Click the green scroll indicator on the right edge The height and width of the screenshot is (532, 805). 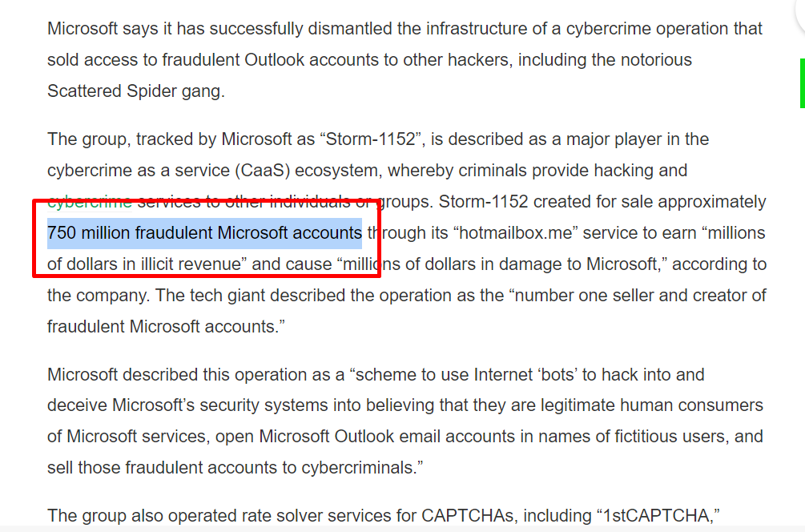[802, 83]
